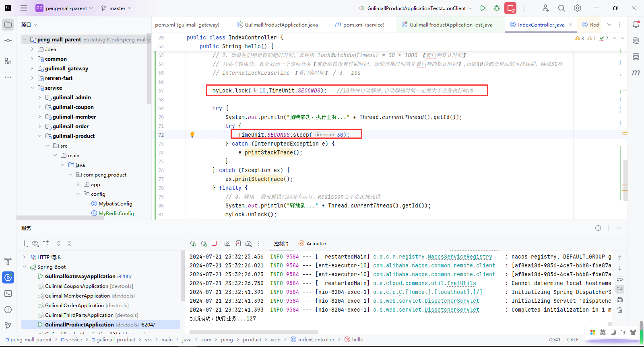Expand HTTP 请求 node in services
The width and height of the screenshot is (644, 347).
(x=25, y=257)
